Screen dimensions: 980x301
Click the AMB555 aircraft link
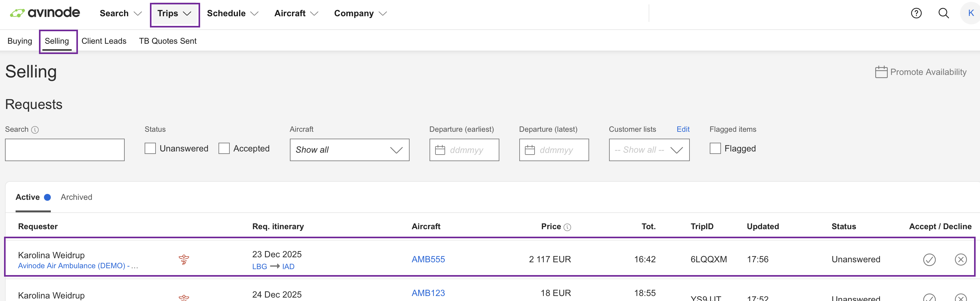coord(428,259)
